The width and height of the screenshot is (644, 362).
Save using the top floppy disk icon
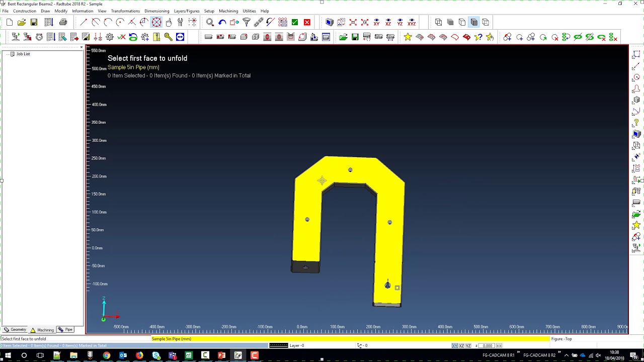point(34,22)
